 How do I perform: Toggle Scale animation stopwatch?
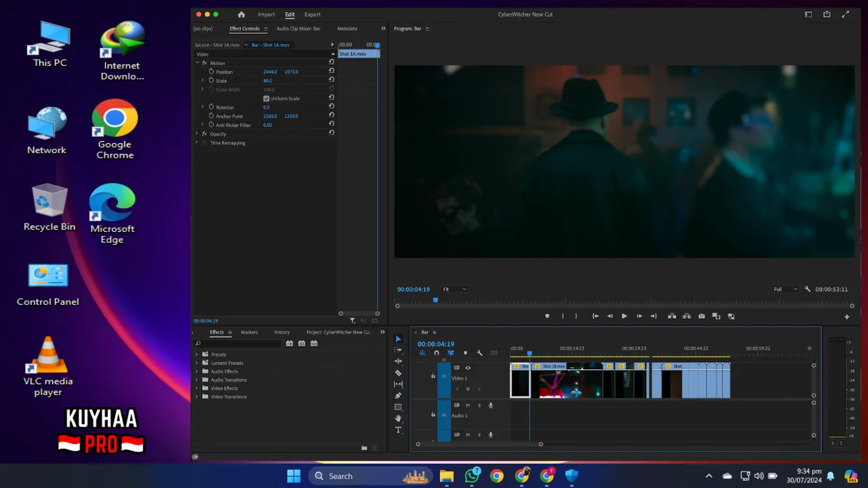pyautogui.click(x=211, y=81)
